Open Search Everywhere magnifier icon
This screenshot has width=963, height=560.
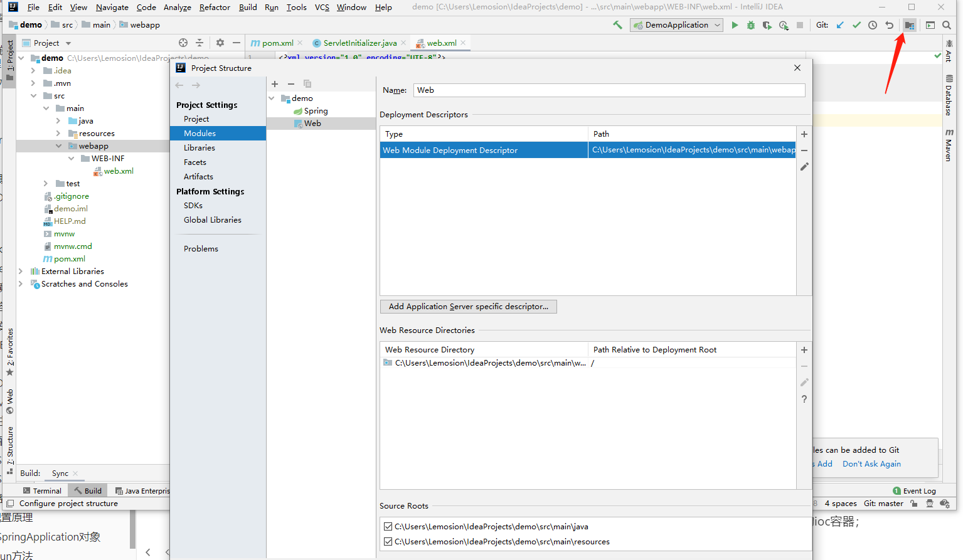click(x=947, y=25)
